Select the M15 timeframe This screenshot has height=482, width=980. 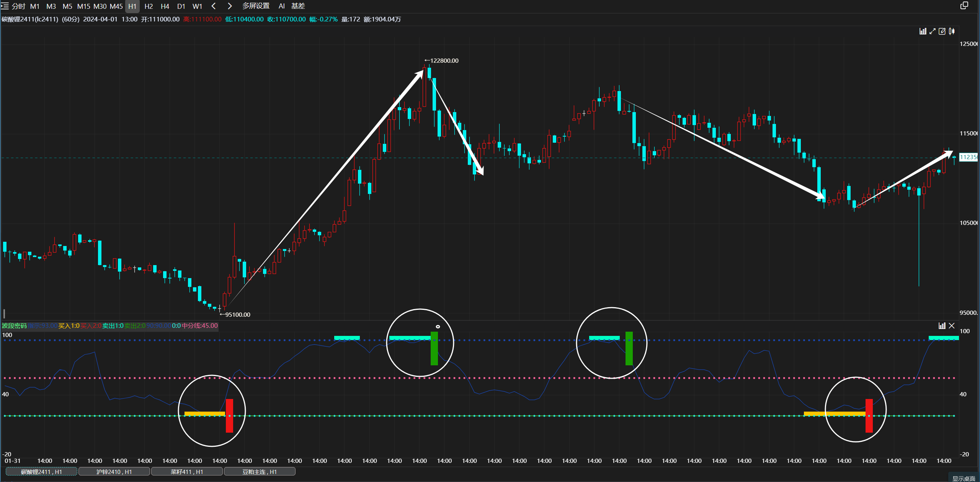[x=84, y=6]
